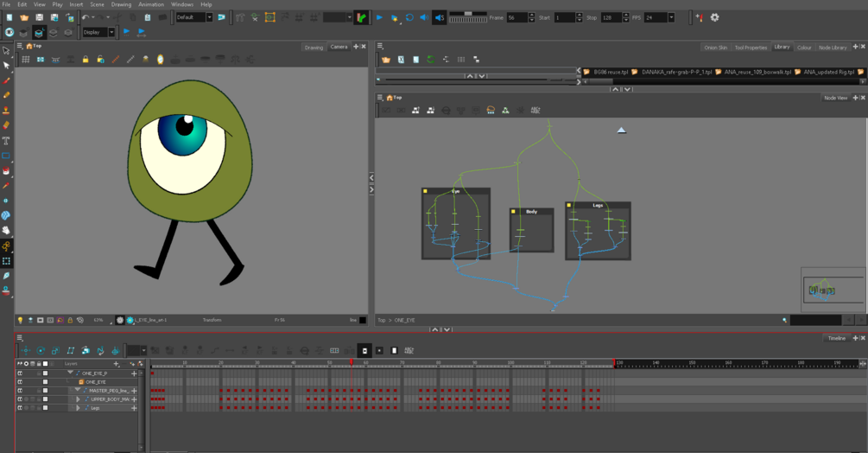Switch to the Onion Skin tab

click(716, 48)
